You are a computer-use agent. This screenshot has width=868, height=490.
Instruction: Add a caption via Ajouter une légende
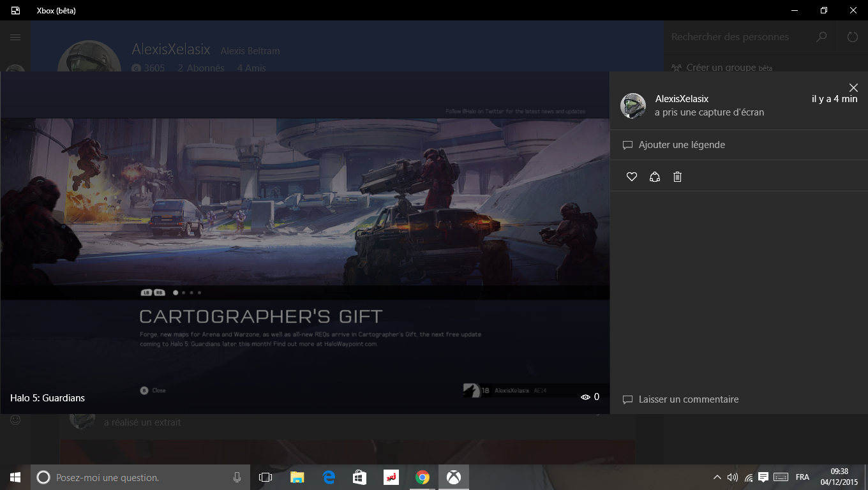pyautogui.click(x=674, y=145)
